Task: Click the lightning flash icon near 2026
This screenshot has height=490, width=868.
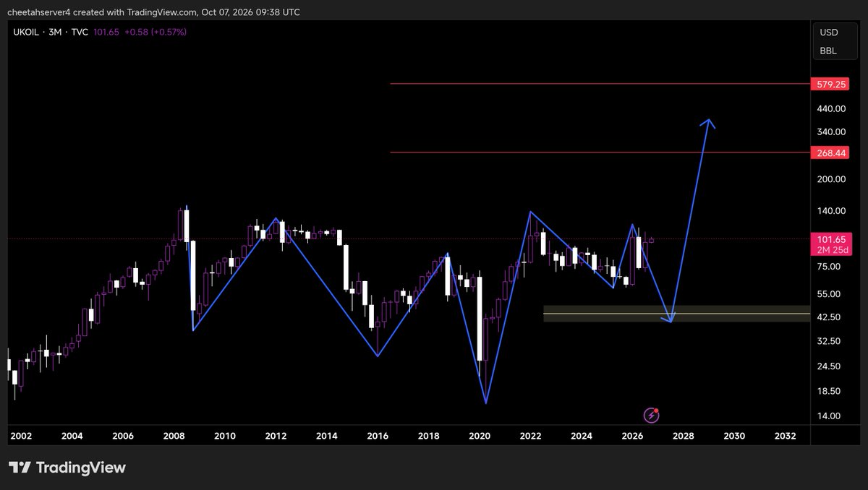Action: [x=652, y=415]
